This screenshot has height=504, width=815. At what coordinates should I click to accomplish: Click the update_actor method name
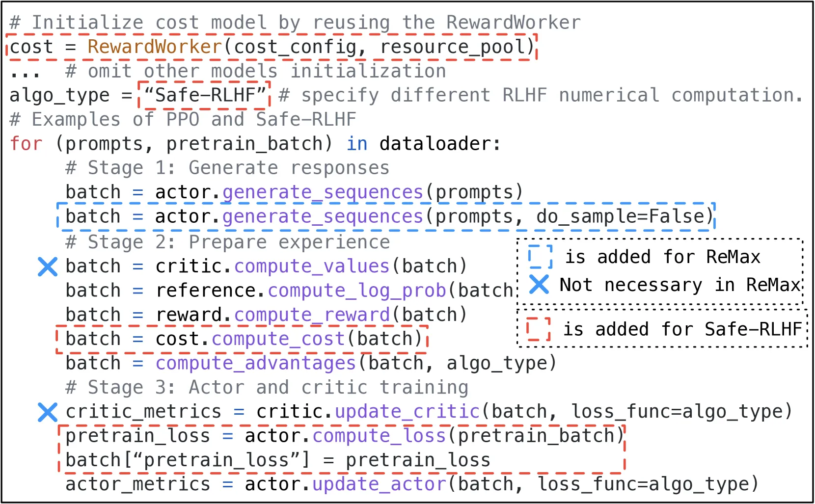[x=380, y=484]
